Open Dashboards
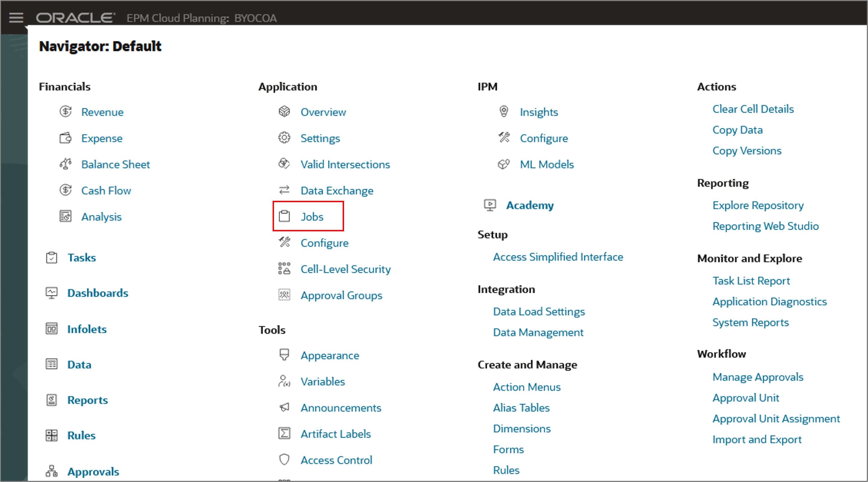Image resolution: width=868 pixels, height=482 pixels. coord(98,293)
